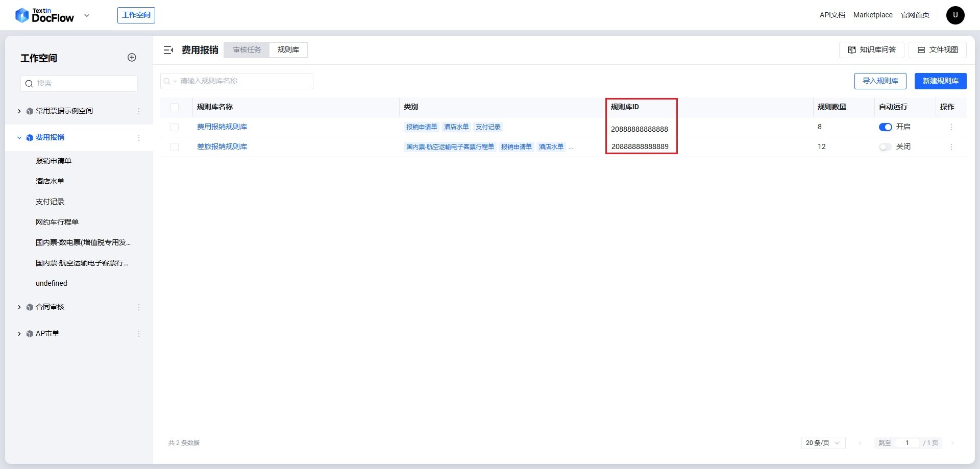Expand the 合同审核 tree node
This screenshot has width=980, height=469.
click(19, 307)
